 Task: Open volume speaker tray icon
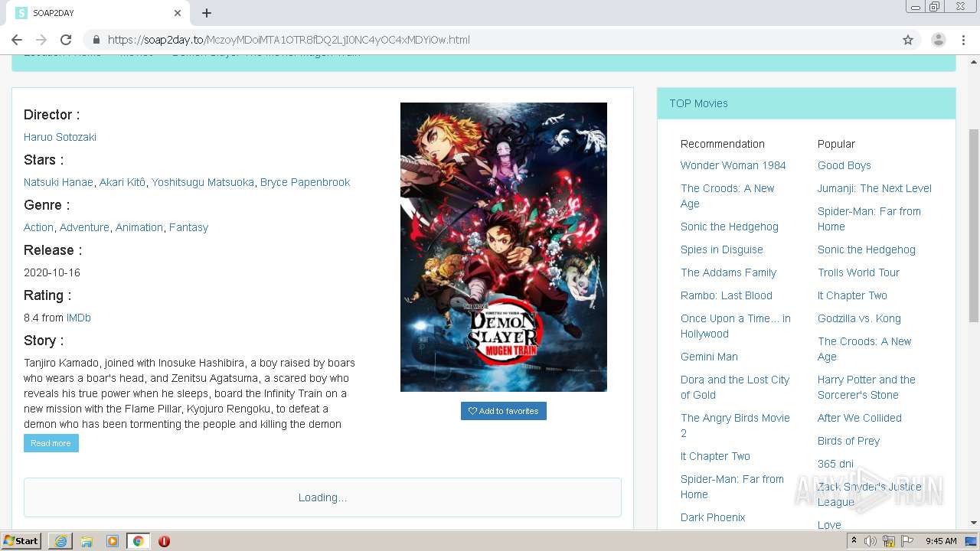tap(871, 541)
